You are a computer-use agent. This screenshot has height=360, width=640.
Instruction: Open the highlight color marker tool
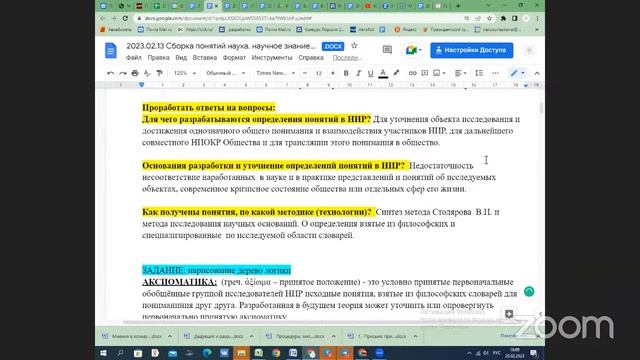coord(396,73)
